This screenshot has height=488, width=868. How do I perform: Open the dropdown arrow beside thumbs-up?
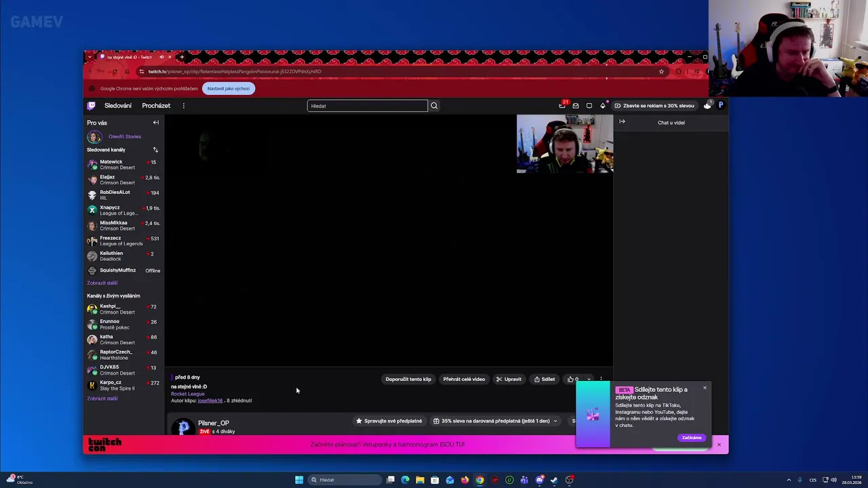click(589, 380)
